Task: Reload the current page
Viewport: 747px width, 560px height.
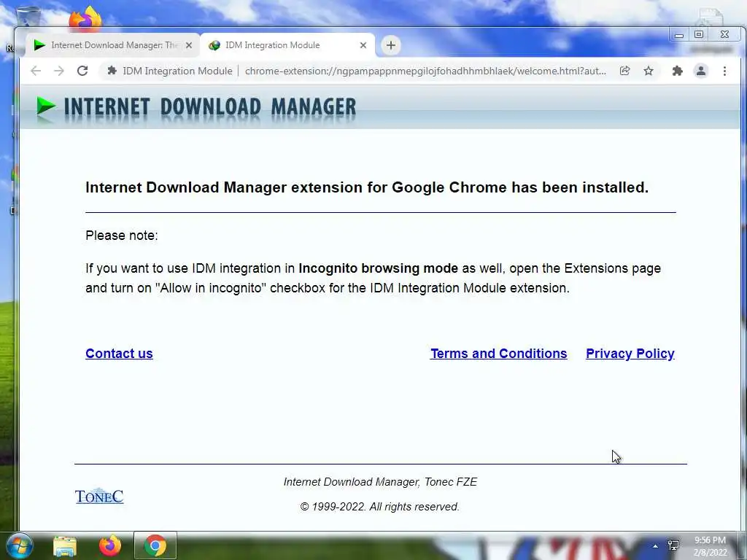Action: point(82,71)
